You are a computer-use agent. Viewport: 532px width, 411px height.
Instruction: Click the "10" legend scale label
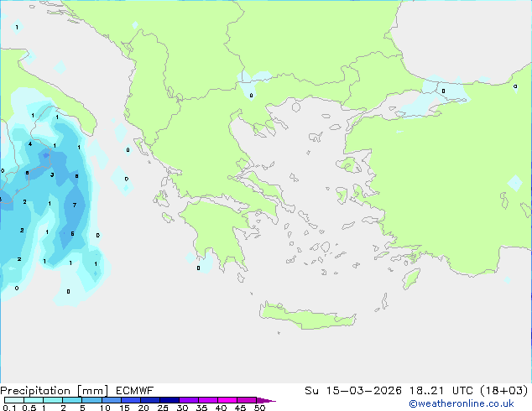[x=105, y=408]
